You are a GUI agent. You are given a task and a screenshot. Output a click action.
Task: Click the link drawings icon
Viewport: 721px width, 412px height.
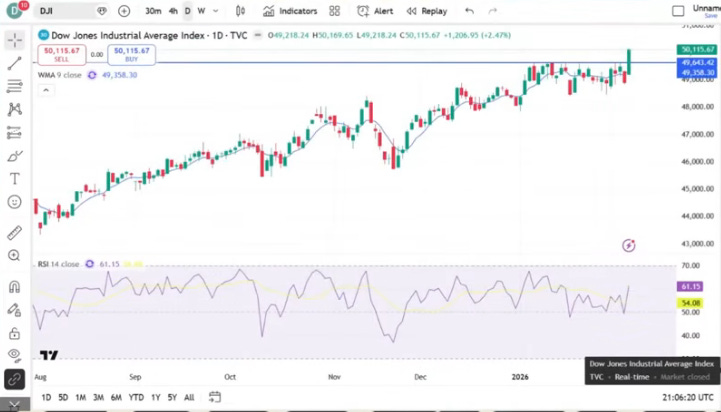pos(14,380)
